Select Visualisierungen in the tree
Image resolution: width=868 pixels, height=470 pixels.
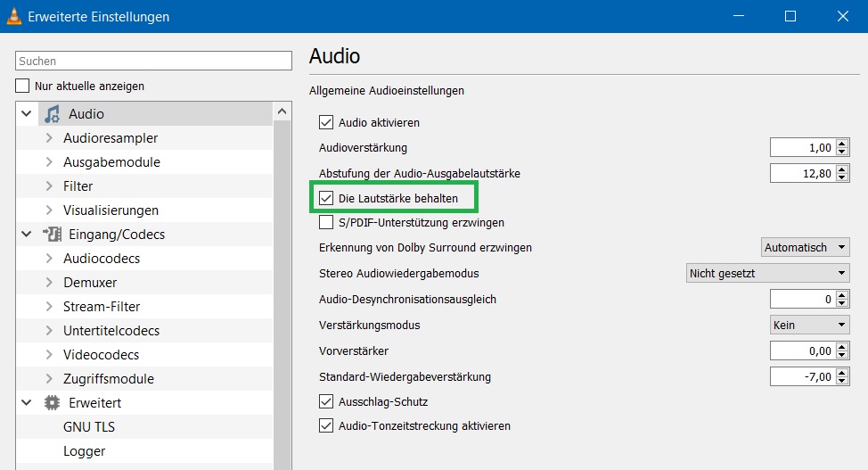click(x=111, y=210)
